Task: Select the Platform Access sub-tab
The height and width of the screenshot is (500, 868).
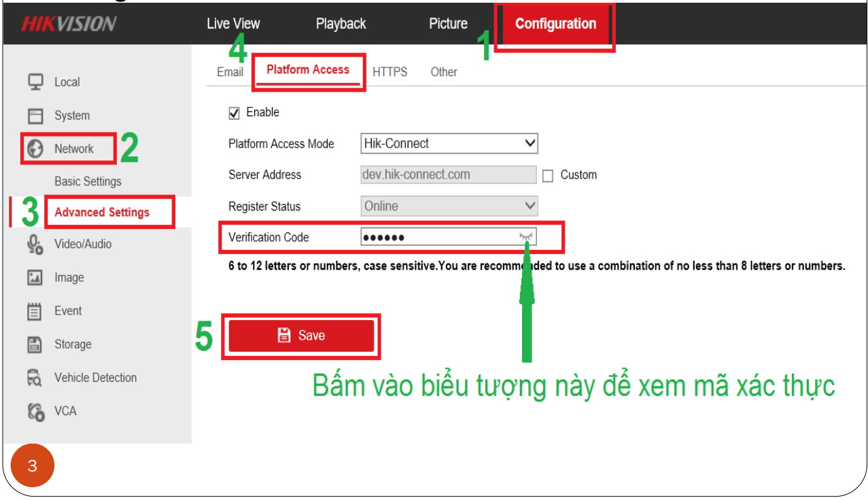Action: point(308,69)
